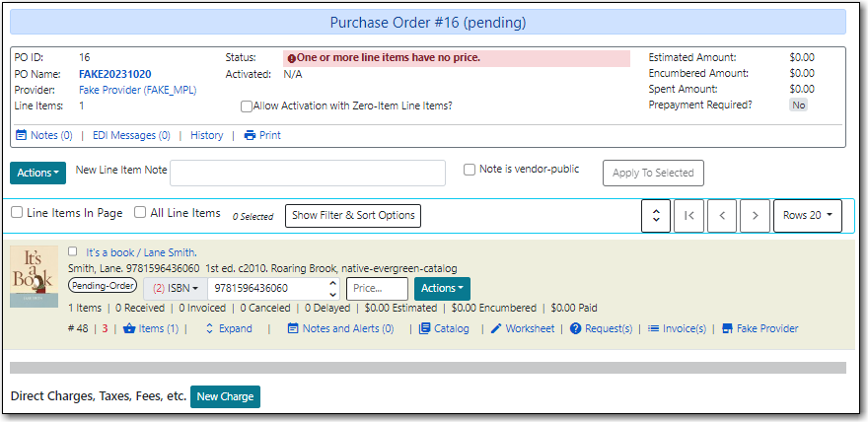This screenshot has width=868, height=422.
Task: Open Items (1) for the line item
Action: point(151,328)
